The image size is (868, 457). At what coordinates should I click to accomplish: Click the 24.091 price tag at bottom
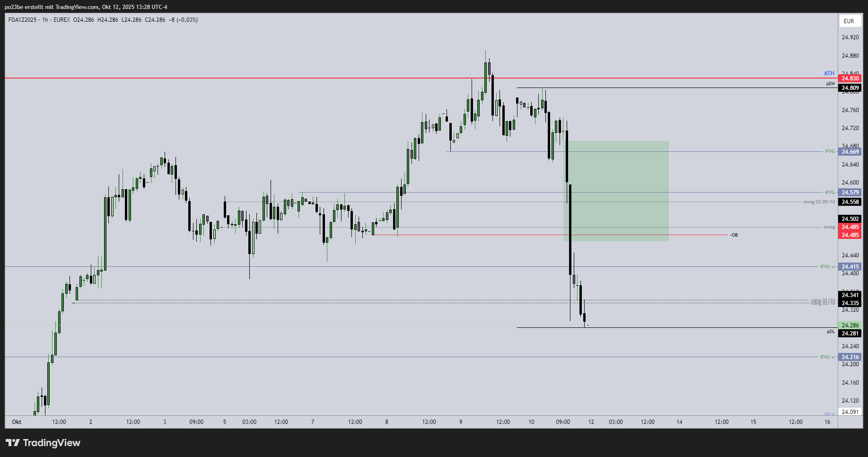[x=850, y=412]
